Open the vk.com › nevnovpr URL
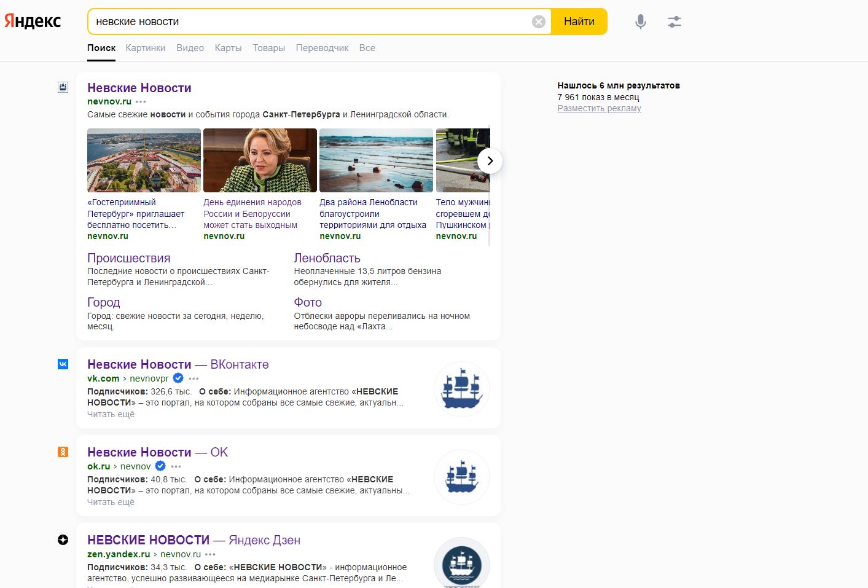Viewport: 868px width, 588px height. tap(128, 378)
